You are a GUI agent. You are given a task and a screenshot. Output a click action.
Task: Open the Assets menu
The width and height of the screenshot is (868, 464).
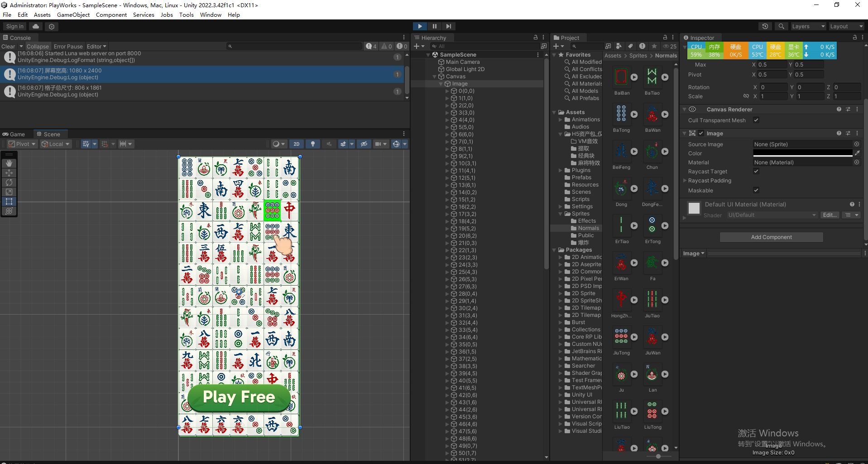click(x=42, y=14)
